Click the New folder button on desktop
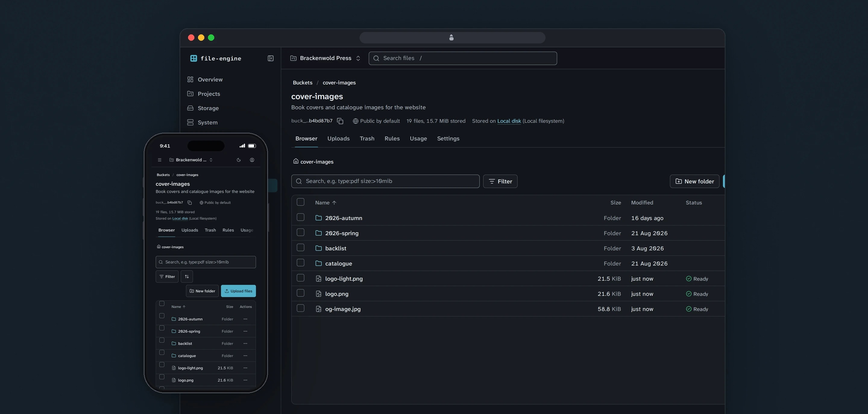The image size is (868, 414). tap(694, 181)
